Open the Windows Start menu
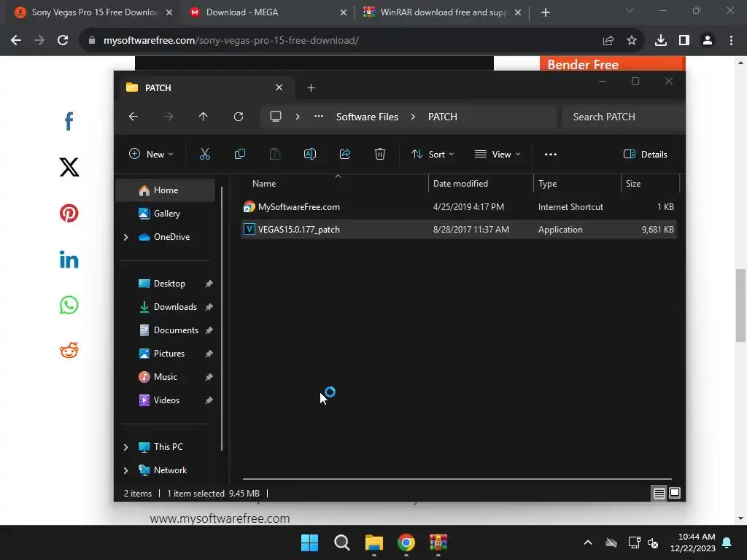 pos(309,542)
